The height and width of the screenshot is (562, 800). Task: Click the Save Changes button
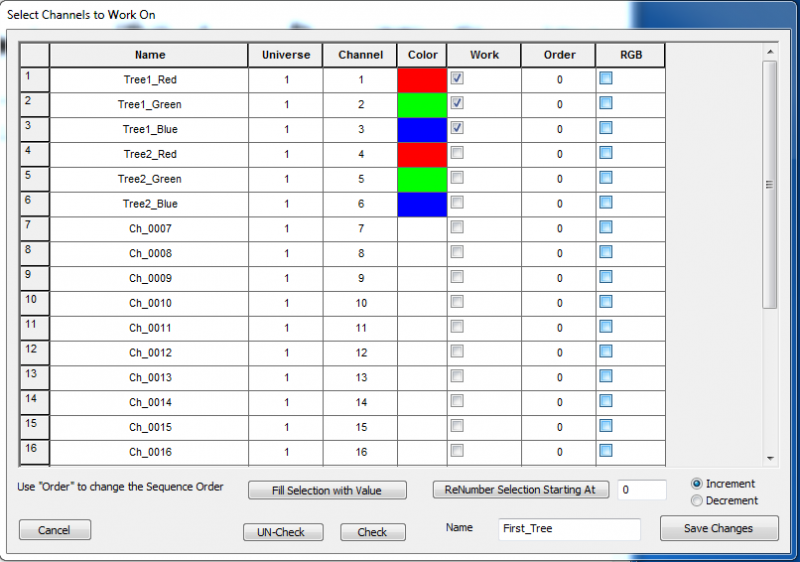coord(718,529)
